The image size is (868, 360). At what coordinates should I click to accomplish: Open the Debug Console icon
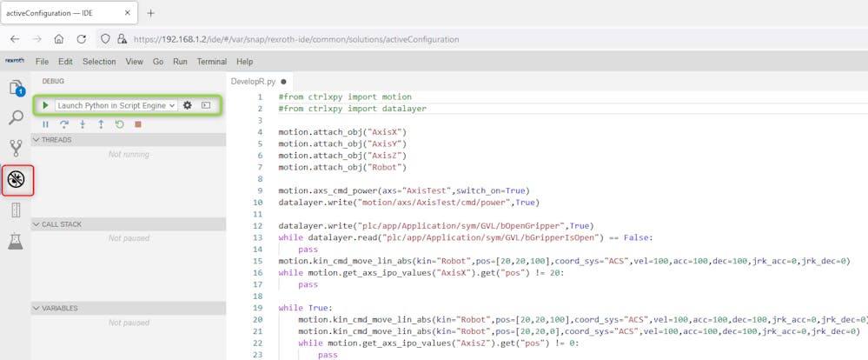tap(206, 105)
